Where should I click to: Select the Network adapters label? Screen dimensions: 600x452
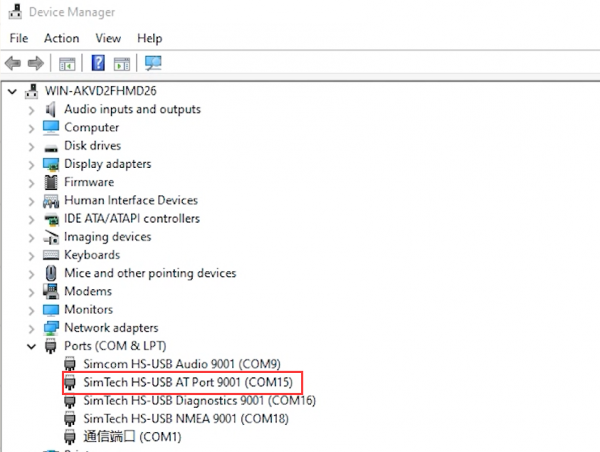point(111,328)
